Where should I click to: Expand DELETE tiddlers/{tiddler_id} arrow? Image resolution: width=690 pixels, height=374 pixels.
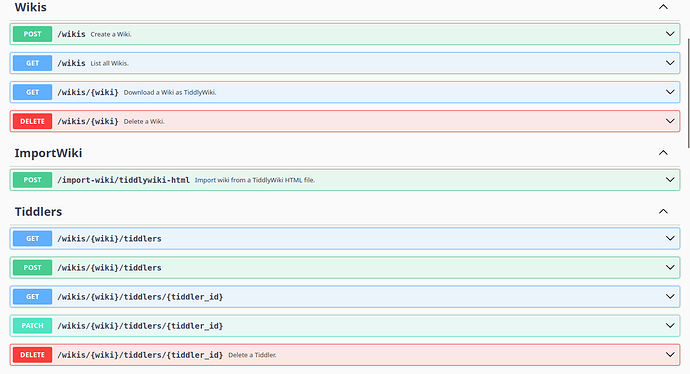coord(670,355)
